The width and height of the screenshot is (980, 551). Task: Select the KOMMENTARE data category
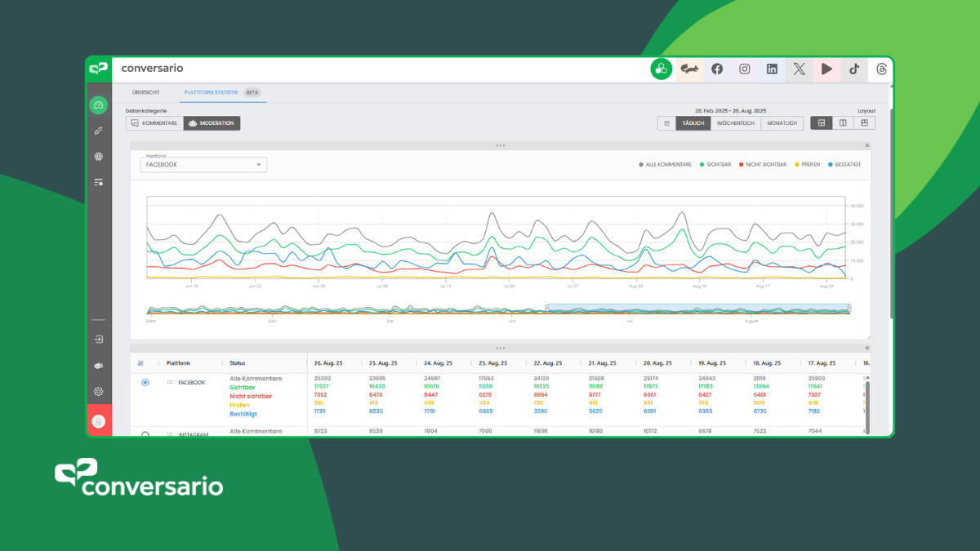pyautogui.click(x=154, y=123)
